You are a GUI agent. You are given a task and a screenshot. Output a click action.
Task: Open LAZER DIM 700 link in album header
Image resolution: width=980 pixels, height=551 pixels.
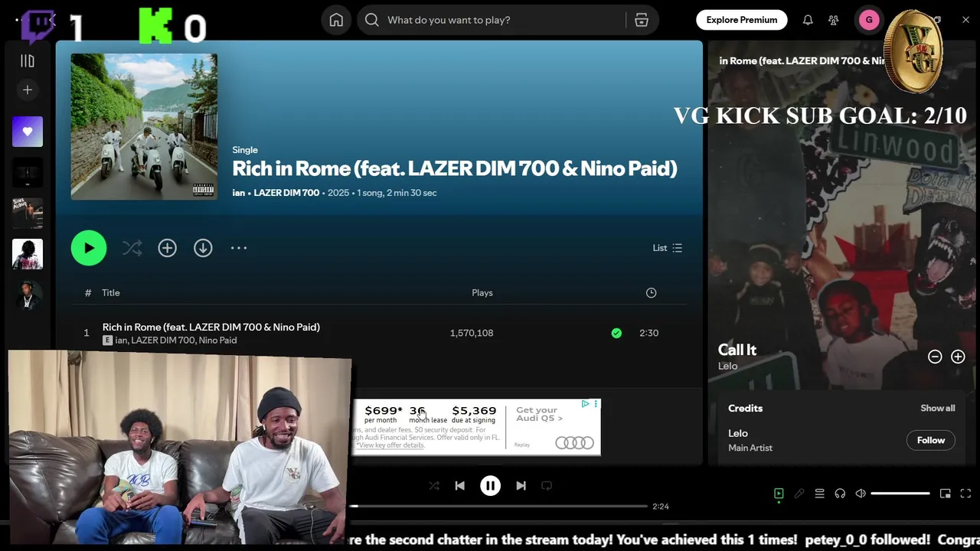[286, 193]
